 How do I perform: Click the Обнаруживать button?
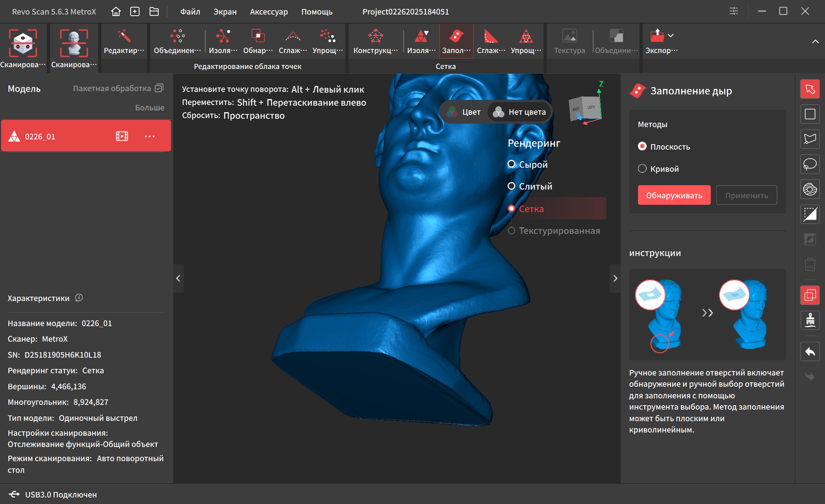[x=674, y=195]
